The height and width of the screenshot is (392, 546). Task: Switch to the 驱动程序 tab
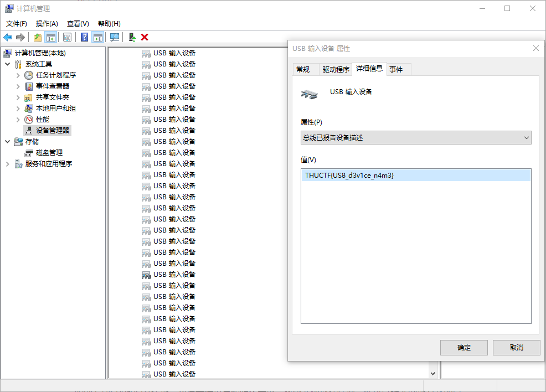tap(336, 69)
